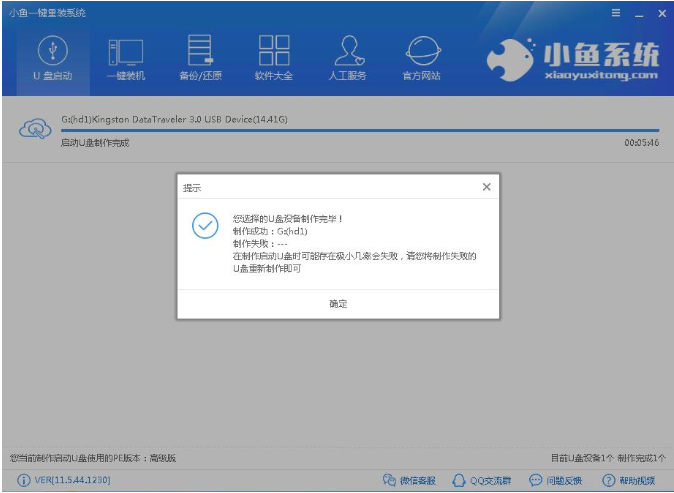Open 帮助视频 link
The image size is (674, 493).
pyautogui.click(x=628, y=480)
